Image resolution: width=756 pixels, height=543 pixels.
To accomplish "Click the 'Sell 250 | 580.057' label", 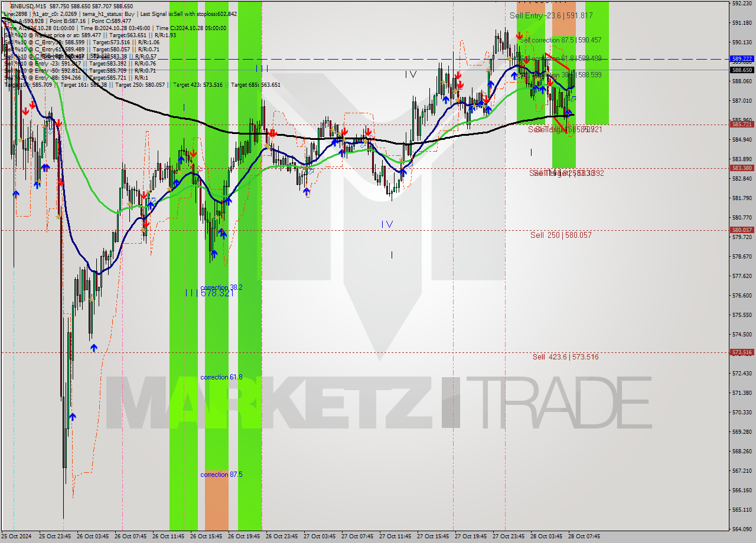I will tap(561, 235).
